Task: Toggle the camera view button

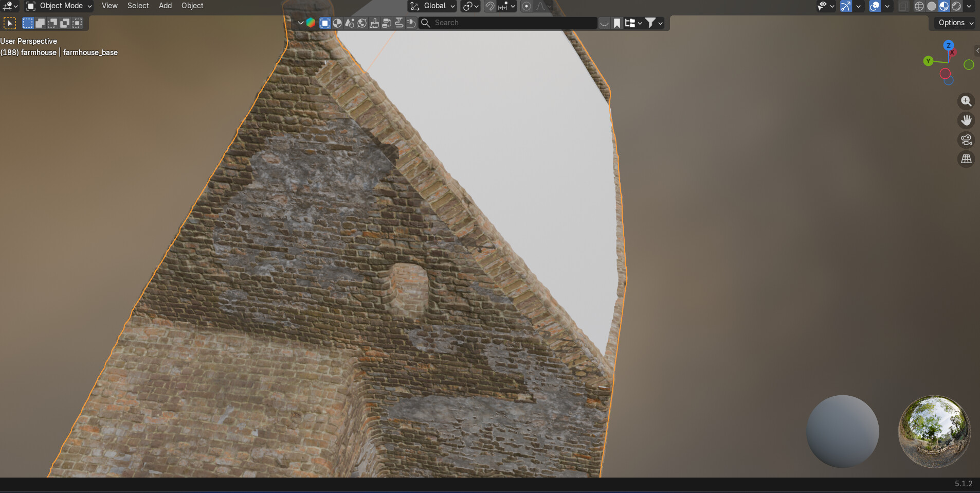Action: click(x=967, y=139)
